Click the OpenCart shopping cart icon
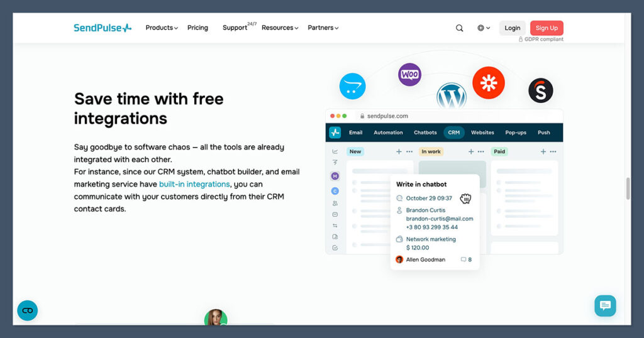 352,86
